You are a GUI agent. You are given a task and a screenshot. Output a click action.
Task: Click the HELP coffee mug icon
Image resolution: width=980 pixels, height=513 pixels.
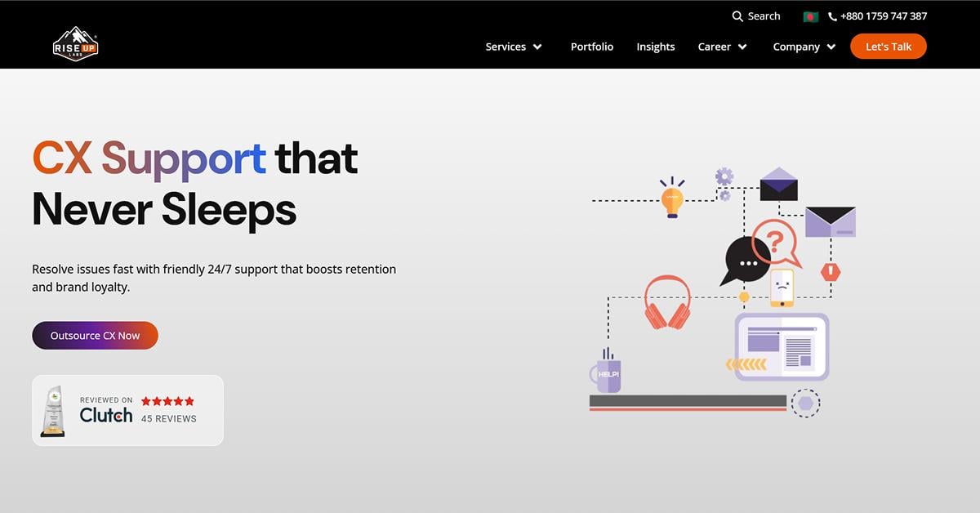[606, 371]
